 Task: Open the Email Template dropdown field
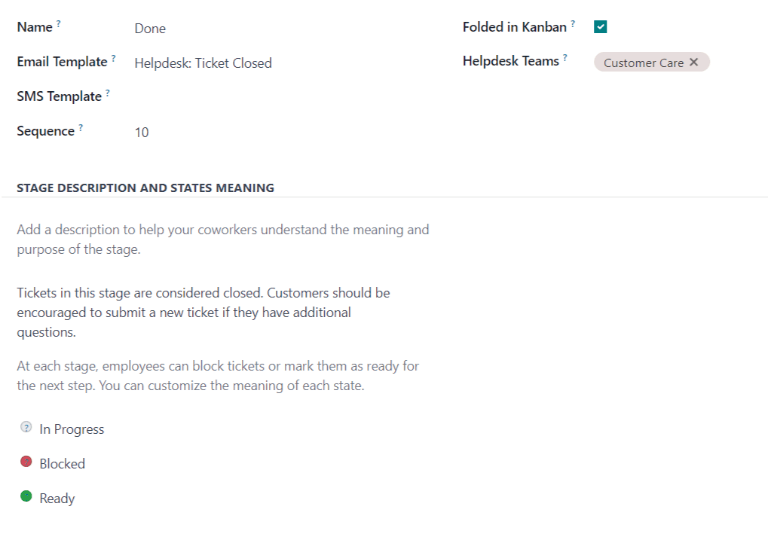pyautogui.click(x=280, y=63)
